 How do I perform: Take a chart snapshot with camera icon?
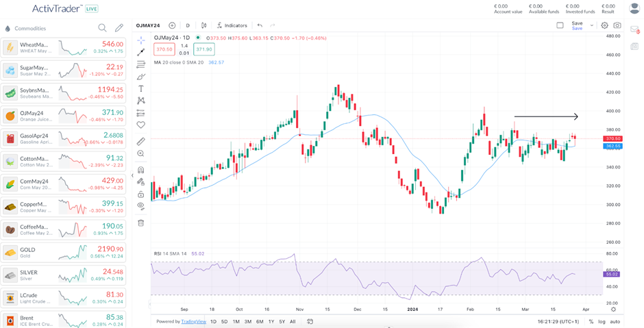pos(617,25)
